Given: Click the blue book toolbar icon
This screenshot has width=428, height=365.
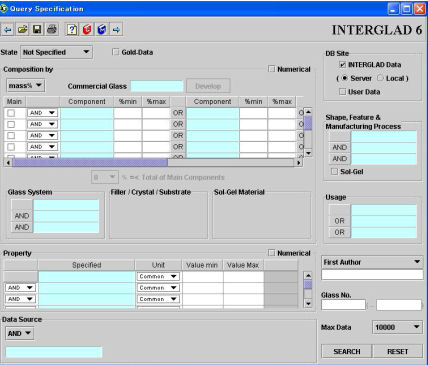Looking at the screenshot, I should click(101, 30).
